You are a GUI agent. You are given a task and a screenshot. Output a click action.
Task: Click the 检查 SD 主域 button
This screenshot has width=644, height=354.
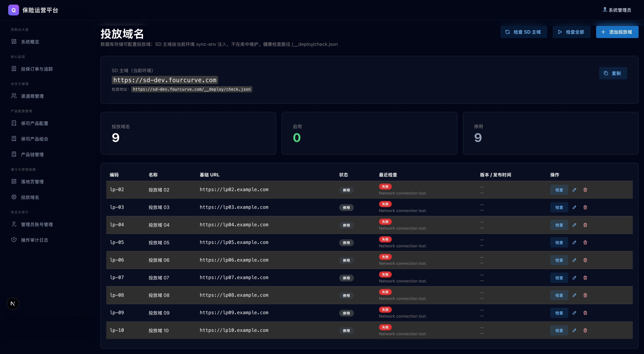click(524, 32)
